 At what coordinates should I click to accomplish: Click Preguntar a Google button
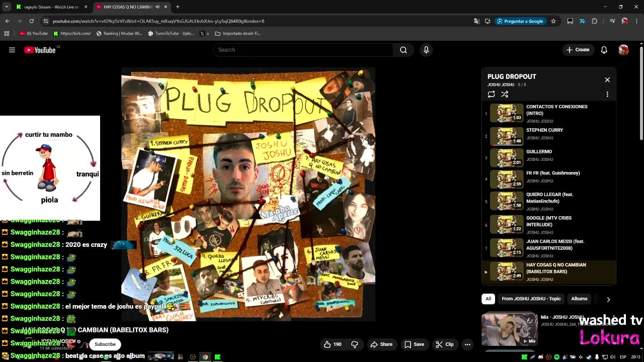click(x=520, y=21)
